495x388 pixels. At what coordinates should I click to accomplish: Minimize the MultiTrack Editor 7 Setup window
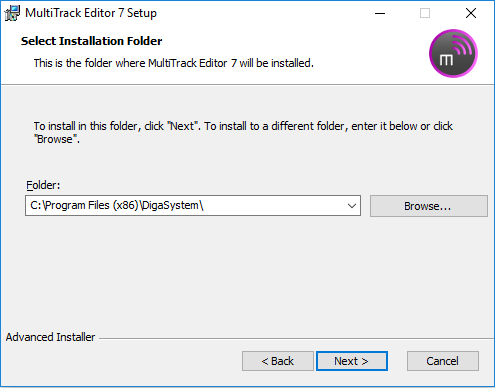[x=380, y=13]
